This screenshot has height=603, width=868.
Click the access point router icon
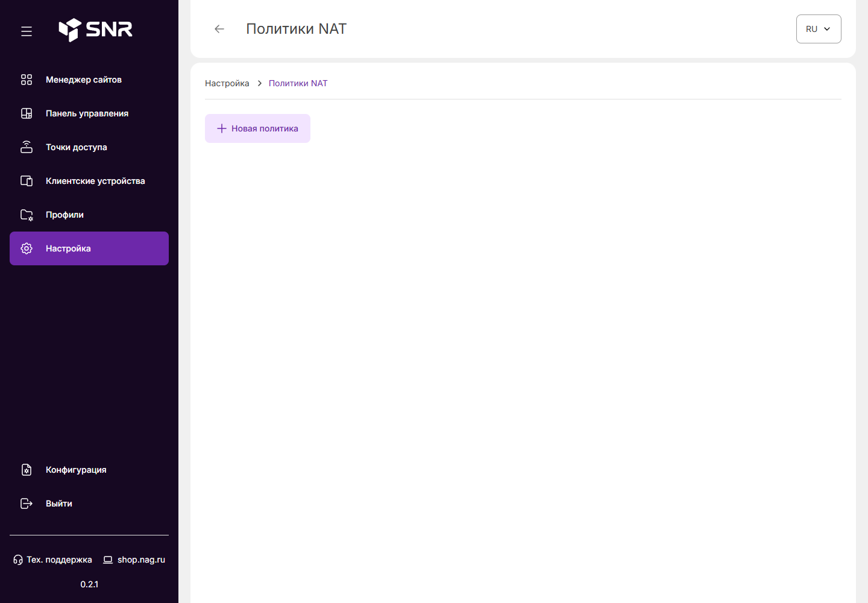[x=27, y=147]
